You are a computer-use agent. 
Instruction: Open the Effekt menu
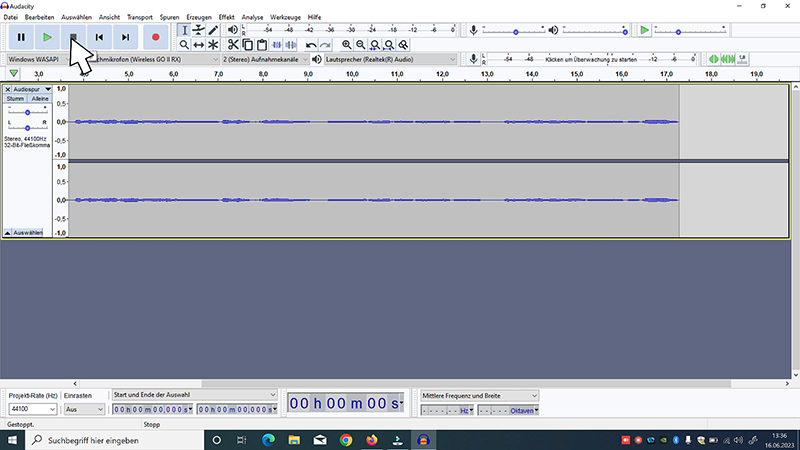point(227,17)
